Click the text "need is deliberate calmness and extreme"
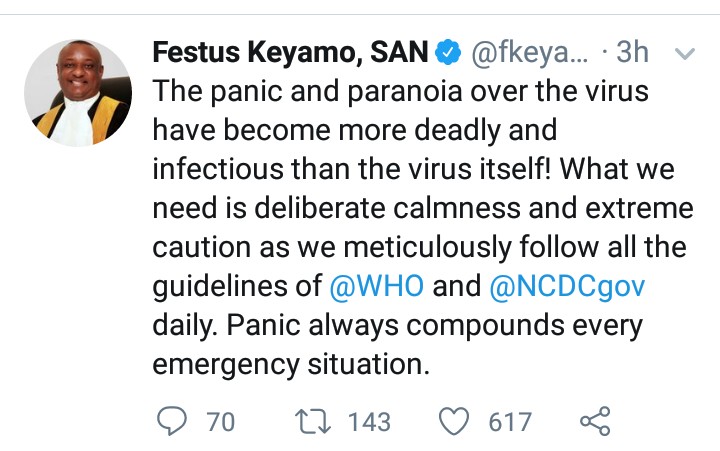 pos(422,210)
